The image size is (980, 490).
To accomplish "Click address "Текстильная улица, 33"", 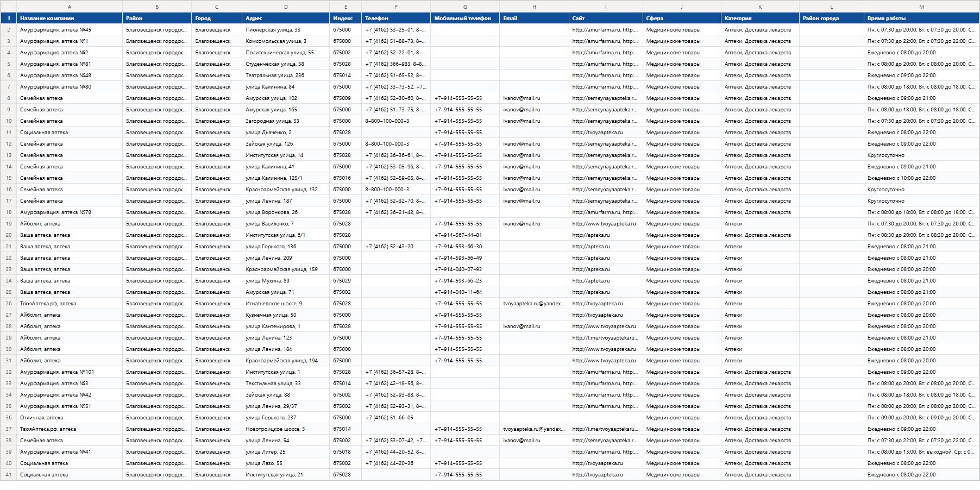I will 286,384.
